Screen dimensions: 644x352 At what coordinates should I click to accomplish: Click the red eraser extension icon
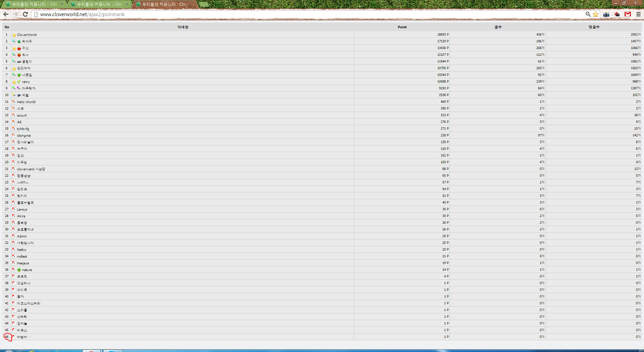point(617,14)
